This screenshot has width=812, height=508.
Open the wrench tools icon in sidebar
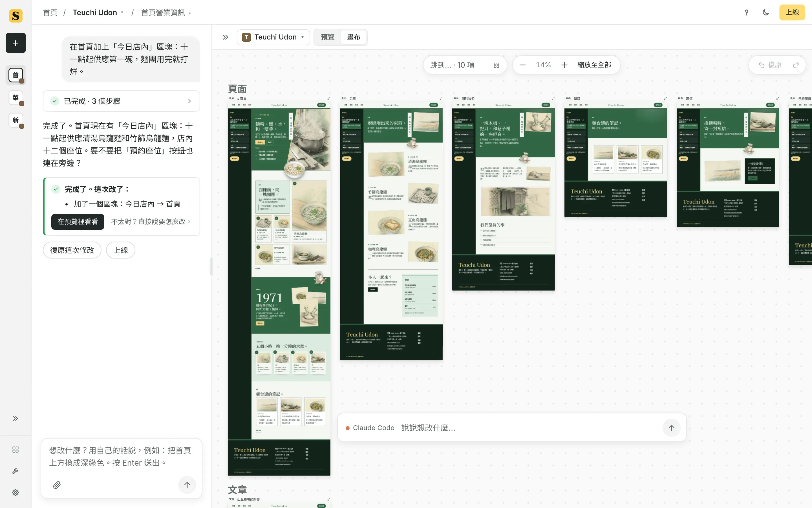(16, 471)
